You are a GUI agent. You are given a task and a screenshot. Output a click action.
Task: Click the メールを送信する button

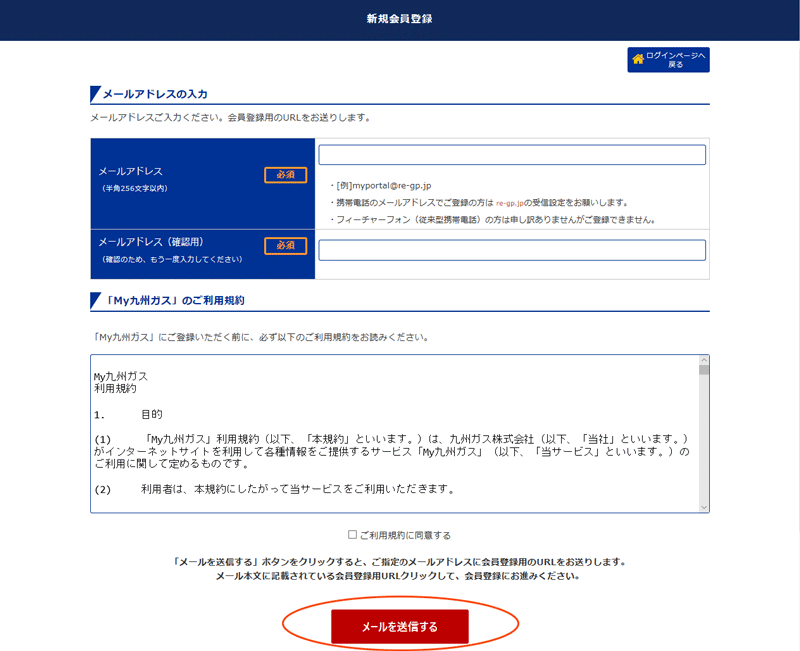[x=399, y=627]
